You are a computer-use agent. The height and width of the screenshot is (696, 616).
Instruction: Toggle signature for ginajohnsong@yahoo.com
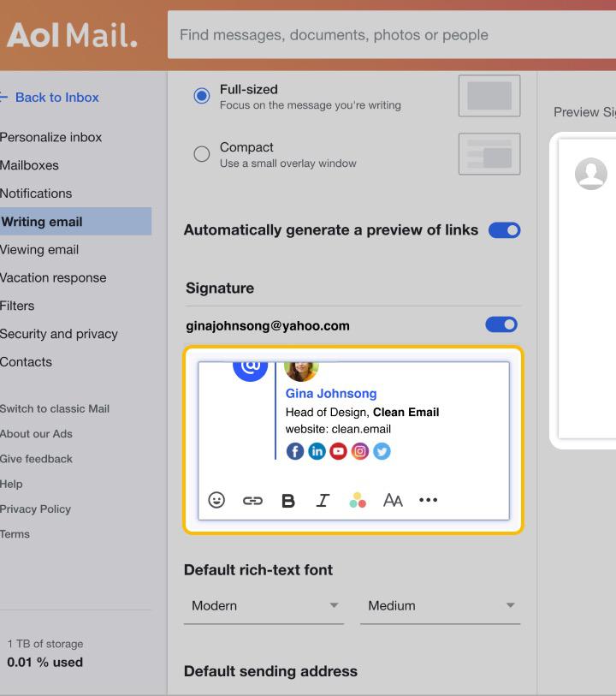(501, 324)
